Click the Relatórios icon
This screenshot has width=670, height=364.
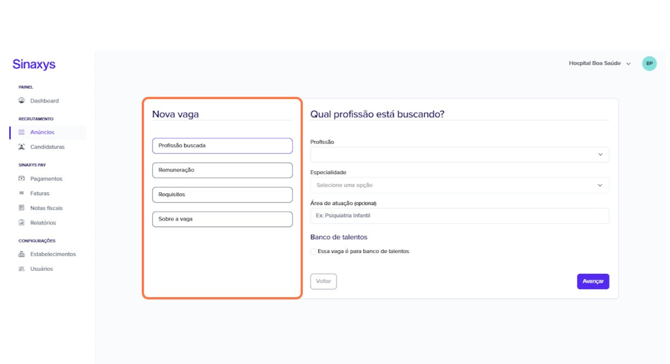tap(21, 223)
